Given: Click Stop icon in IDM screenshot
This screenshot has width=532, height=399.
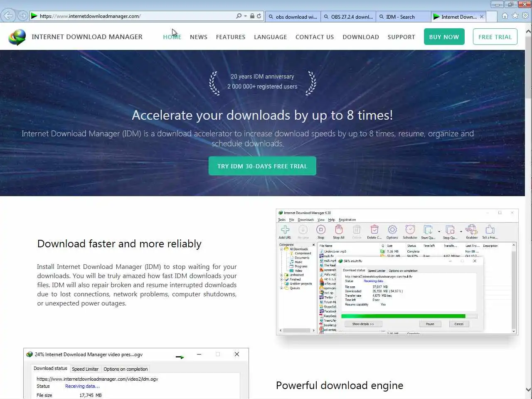Looking at the screenshot, I should pyautogui.click(x=321, y=229).
